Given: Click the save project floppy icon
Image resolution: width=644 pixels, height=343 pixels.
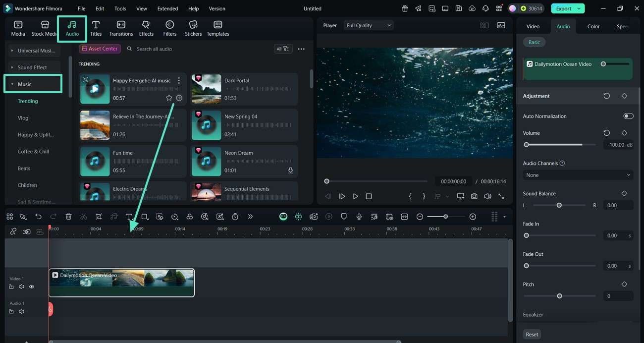Looking at the screenshot, I should tap(459, 8).
